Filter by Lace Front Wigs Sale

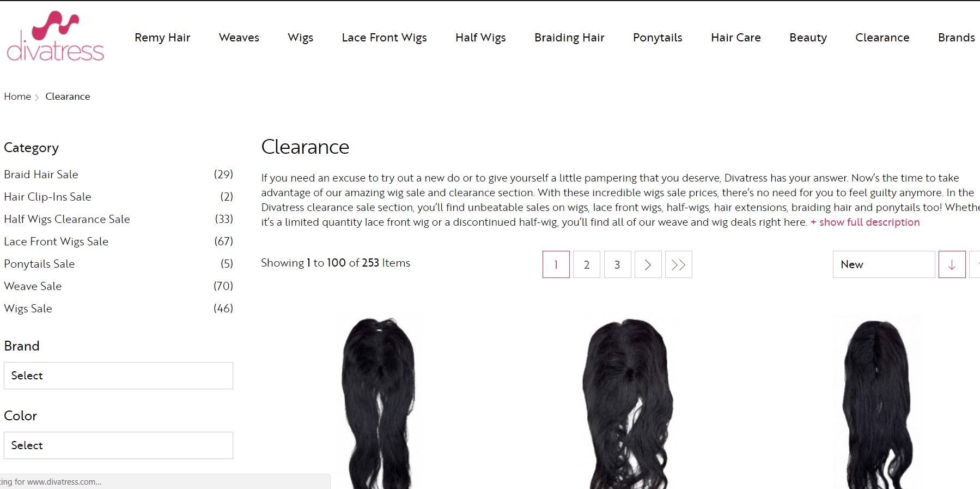pos(56,242)
